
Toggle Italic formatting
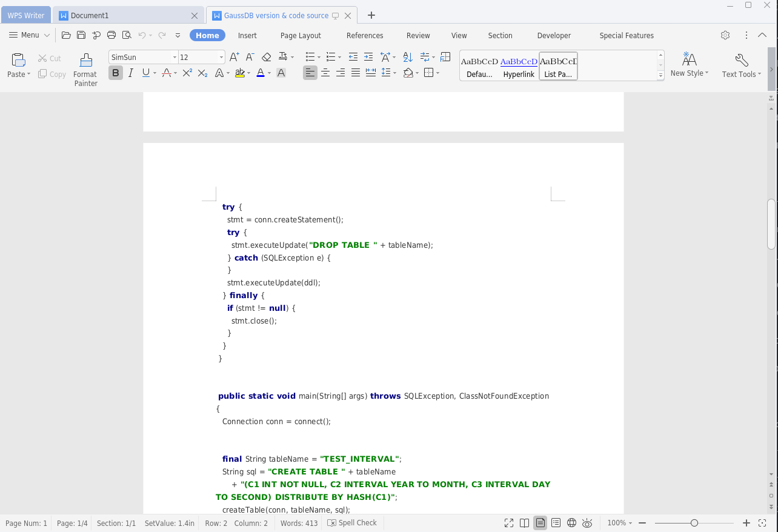(130, 73)
